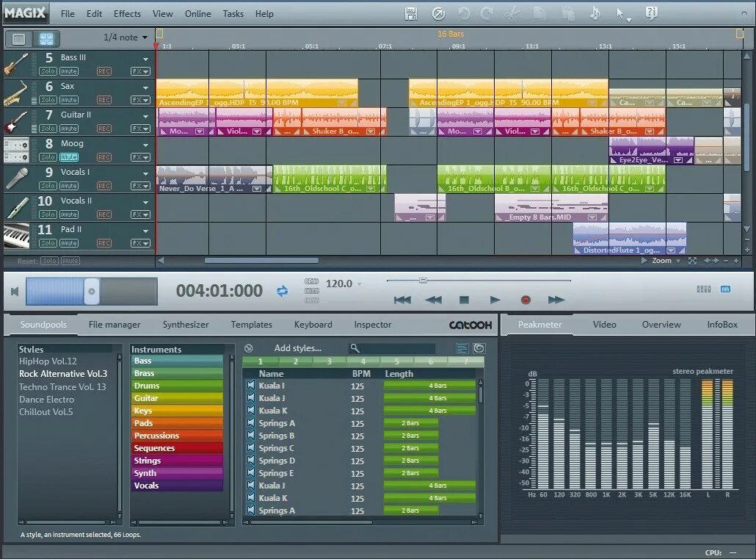Click the arranger horizontal scrollbar thumb
The width and height of the screenshot is (756, 559).
point(261,261)
